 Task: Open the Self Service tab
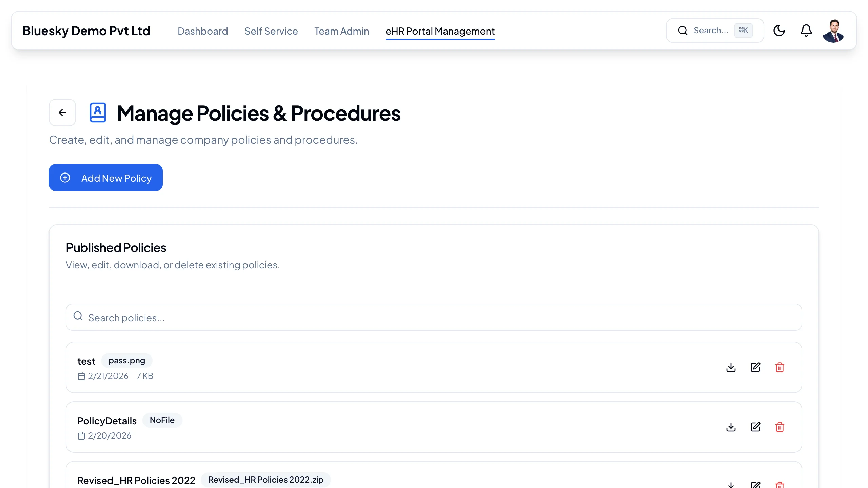(271, 31)
